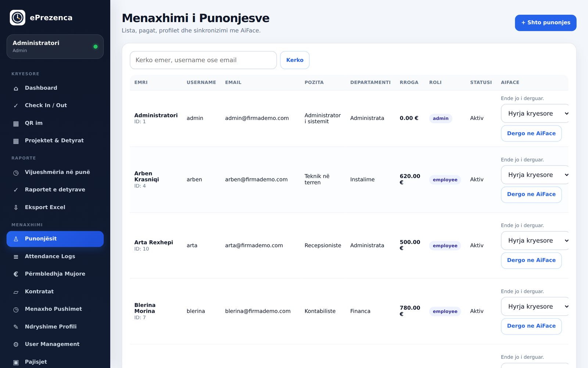Focus the search name, username or email field

pos(203,60)
